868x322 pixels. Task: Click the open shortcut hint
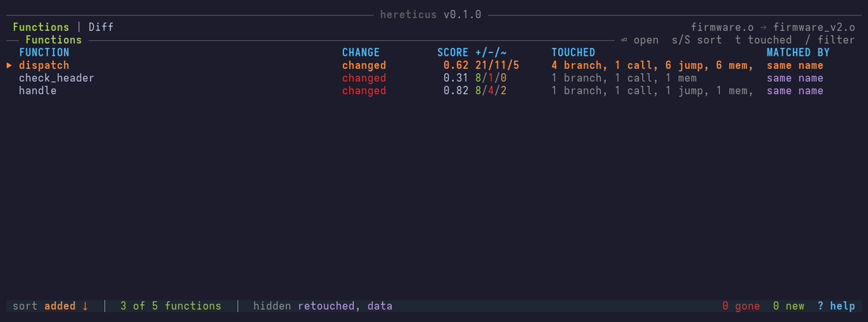(x=639, y=40)
